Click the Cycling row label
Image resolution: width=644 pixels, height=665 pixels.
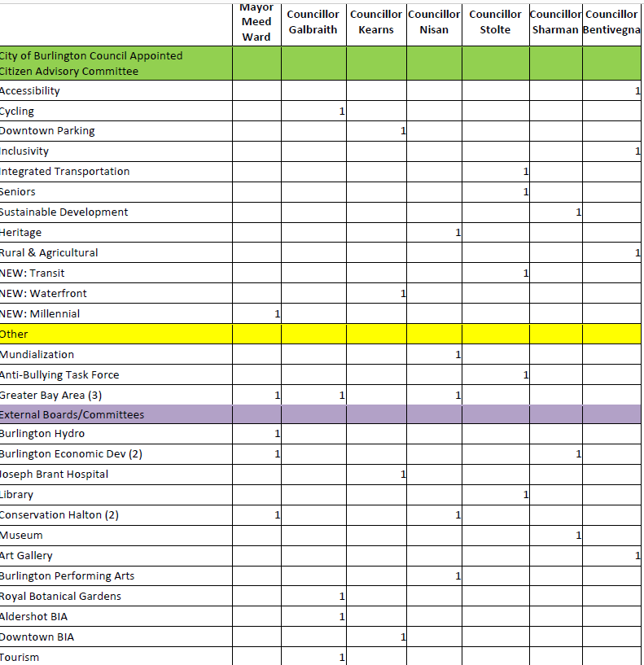pos(16,112)
